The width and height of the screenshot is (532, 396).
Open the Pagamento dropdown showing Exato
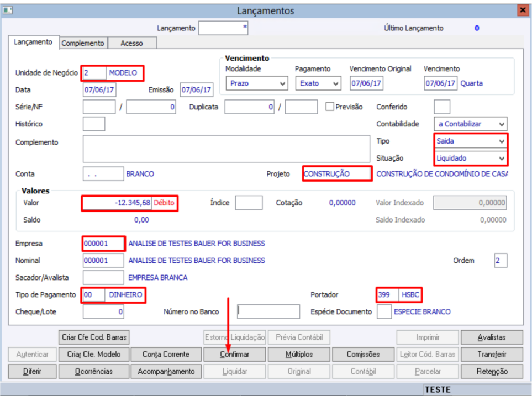318,83
